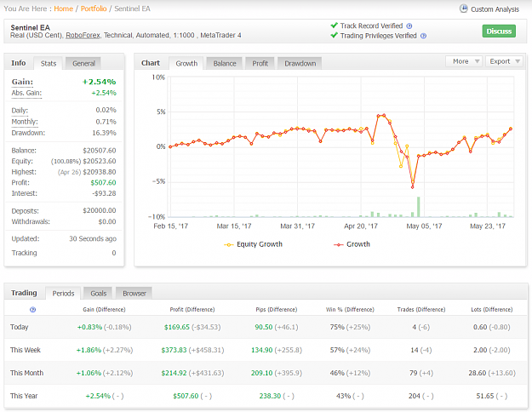
Task: Click the tall green volume bar near May 05
Action: [x=418, y=207]
